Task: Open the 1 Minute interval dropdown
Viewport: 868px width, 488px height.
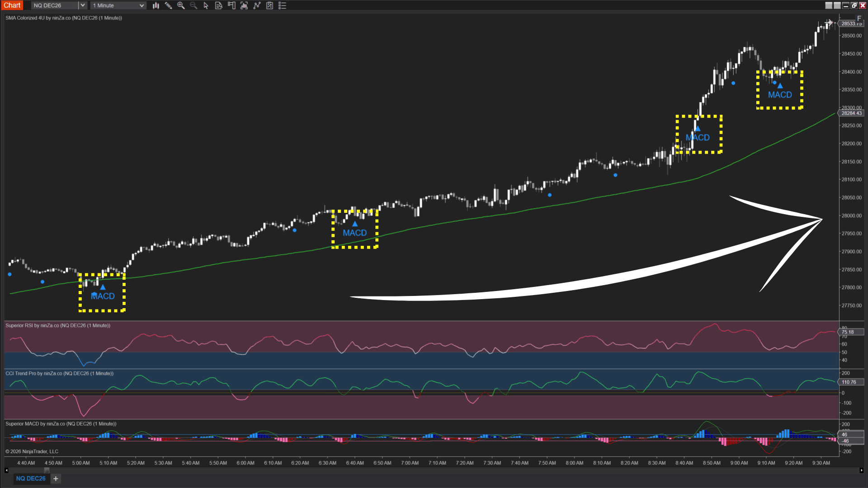Action: (118, 5)
